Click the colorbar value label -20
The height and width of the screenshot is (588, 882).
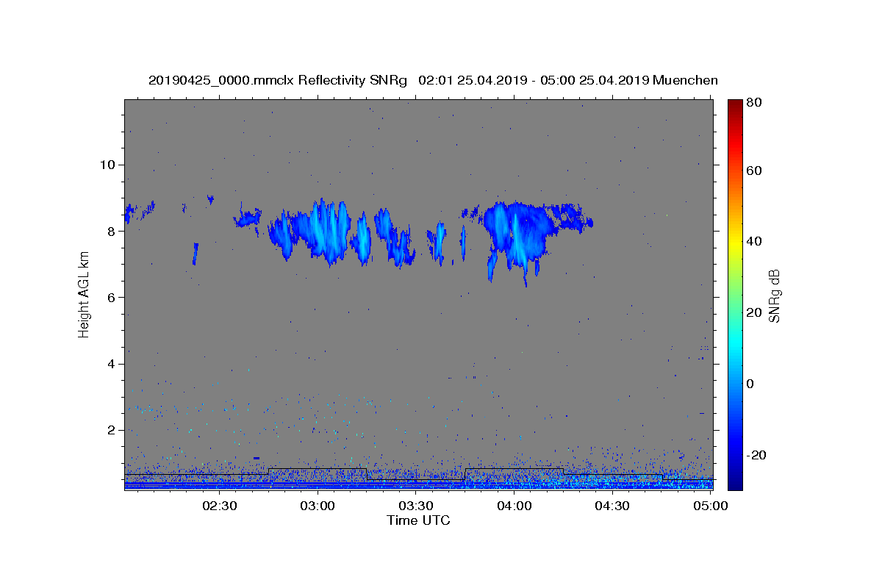point(756,455)
